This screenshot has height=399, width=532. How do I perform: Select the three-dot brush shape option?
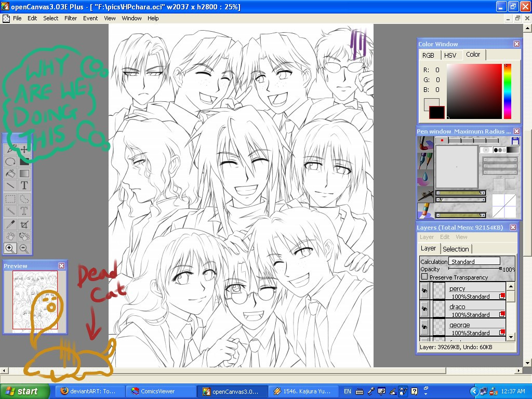click(x=500, y=150)
